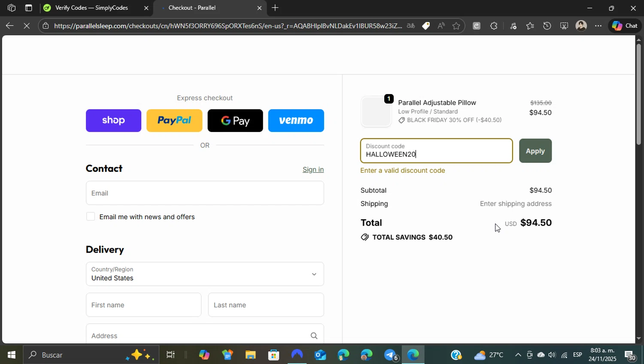Open the volume control icon
Screen dimensions: 644x364
(552, 355)
